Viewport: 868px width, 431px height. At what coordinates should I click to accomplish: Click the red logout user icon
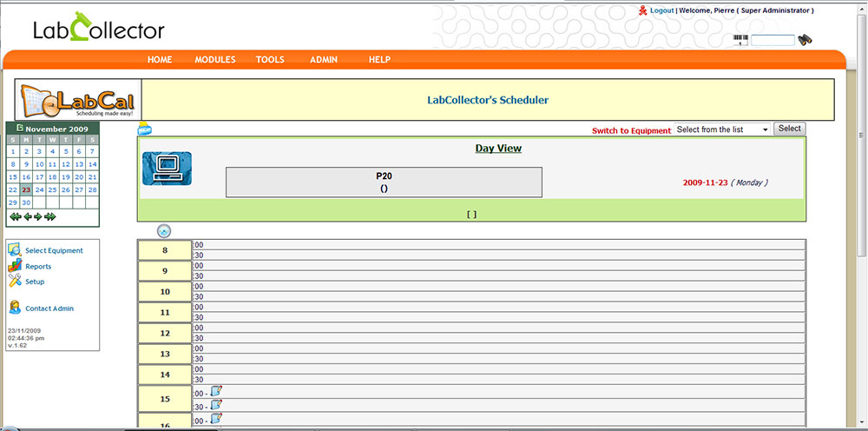click(x=642, y=10)
